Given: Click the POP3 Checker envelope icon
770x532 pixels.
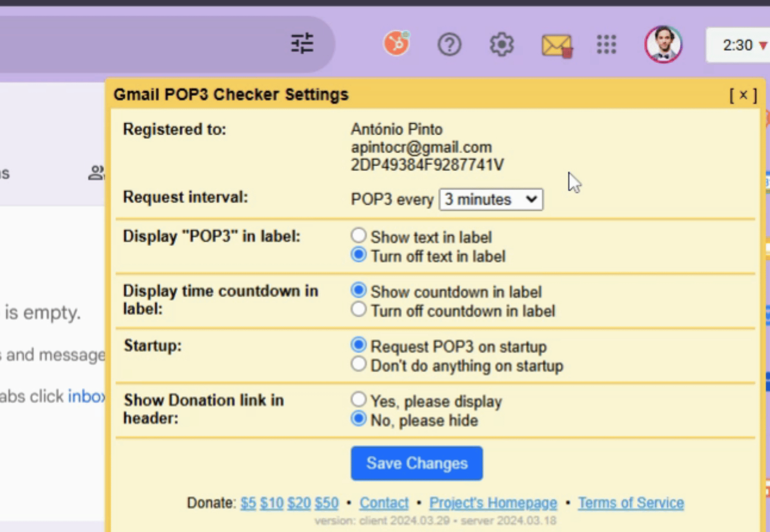Looking at the screenshot, I should tap(557, 46).
